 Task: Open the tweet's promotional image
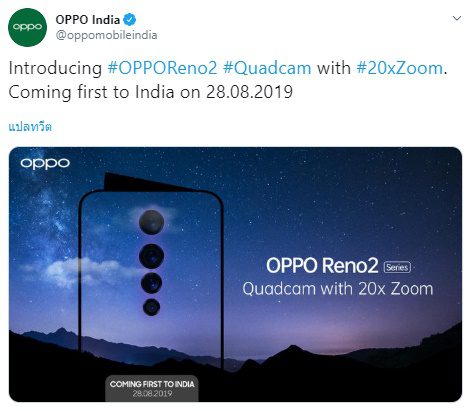(x=235, y=274)
